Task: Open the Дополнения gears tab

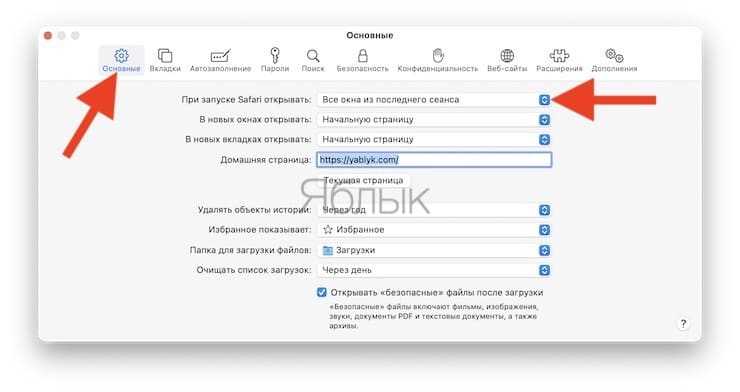Action: (614, 60)
